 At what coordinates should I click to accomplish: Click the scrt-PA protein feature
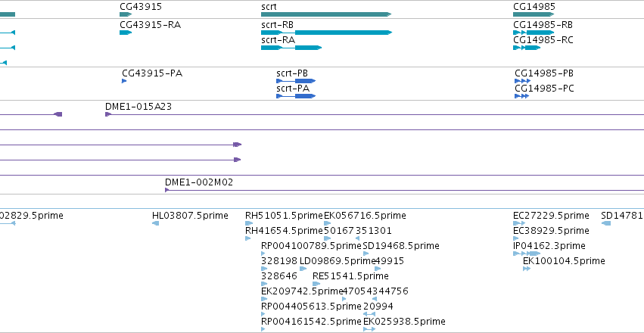(x=296, y=96)
